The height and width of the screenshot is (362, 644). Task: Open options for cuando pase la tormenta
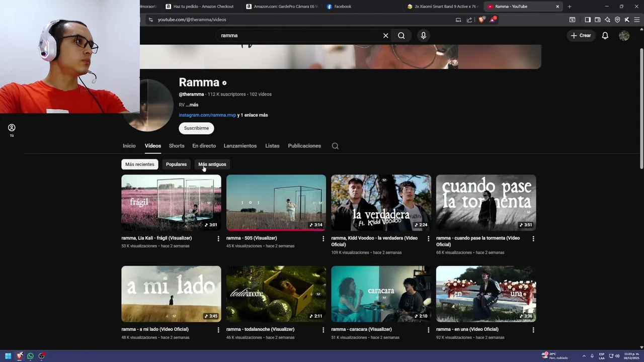click(x=533, y=239)
